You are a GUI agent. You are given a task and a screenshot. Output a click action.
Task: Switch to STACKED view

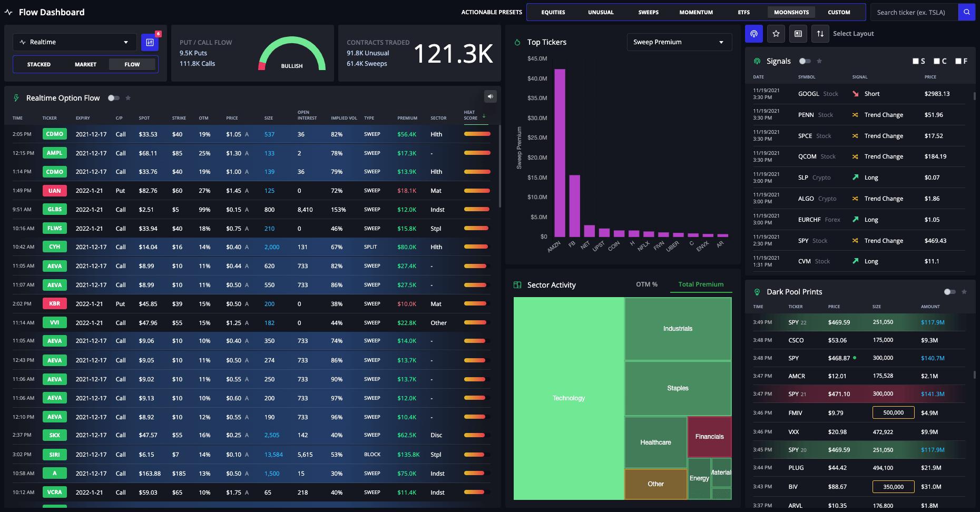click(39, 64)
